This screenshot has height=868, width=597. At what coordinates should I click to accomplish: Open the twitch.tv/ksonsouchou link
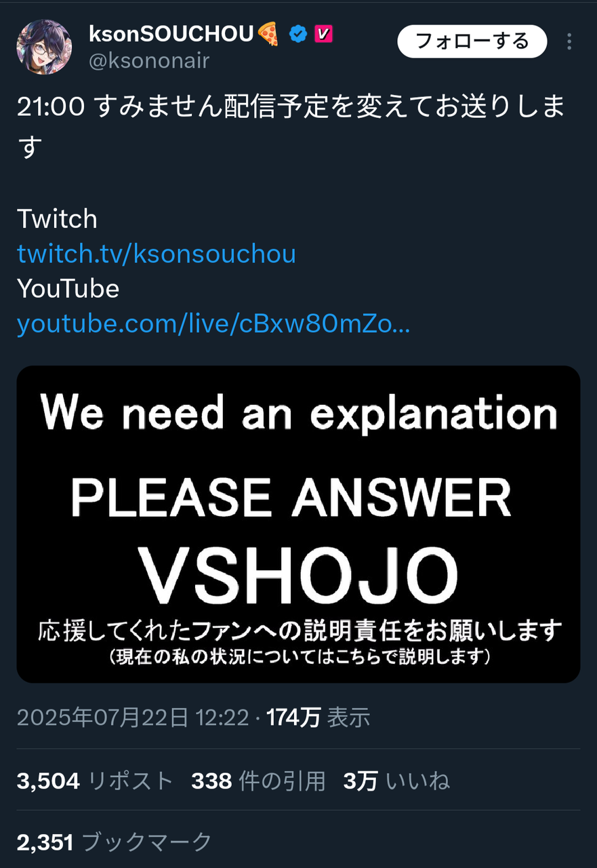157,254
